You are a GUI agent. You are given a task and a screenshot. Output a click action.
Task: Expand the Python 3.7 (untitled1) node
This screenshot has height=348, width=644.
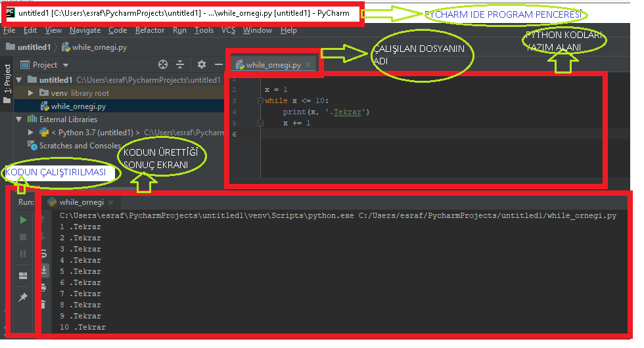click(30, 133)
